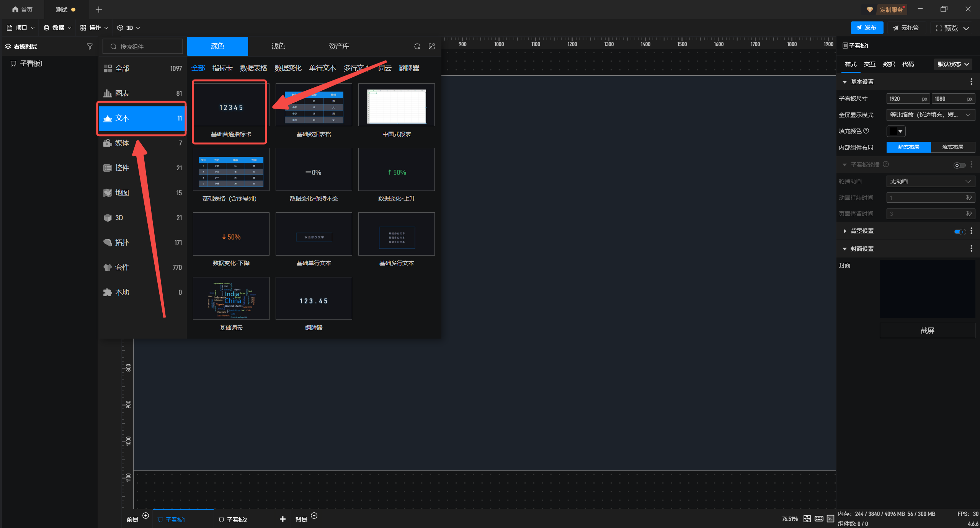Open the 默认状态 dropdown
The image size is (980, 528).
[x=953, y=64]
